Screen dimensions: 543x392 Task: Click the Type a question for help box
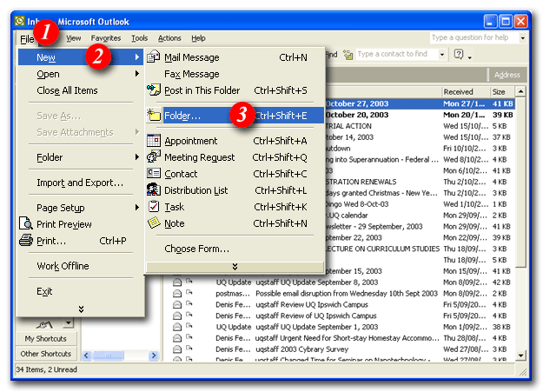tap(473, 38)
